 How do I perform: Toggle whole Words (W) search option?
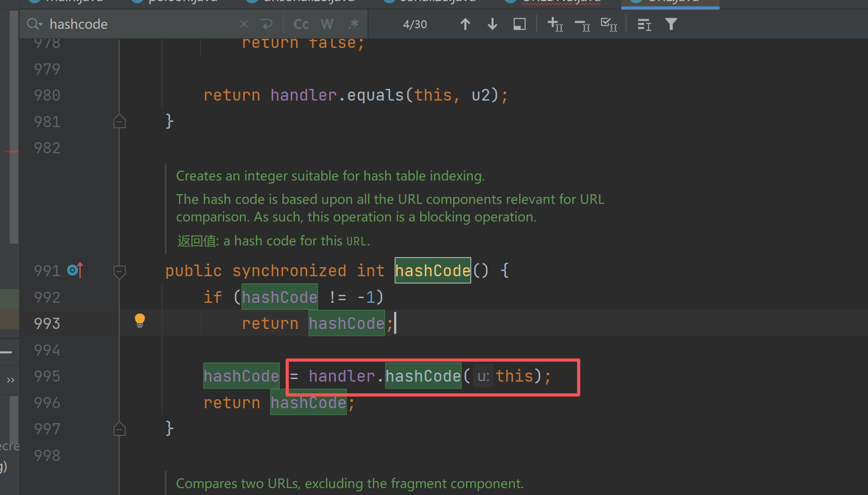pos(327,24)
